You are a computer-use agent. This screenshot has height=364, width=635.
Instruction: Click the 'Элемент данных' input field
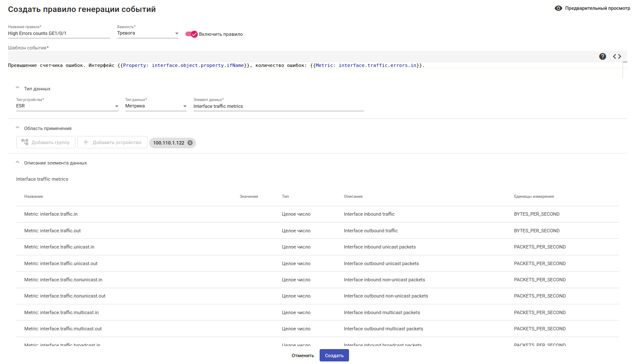(278, 106)
